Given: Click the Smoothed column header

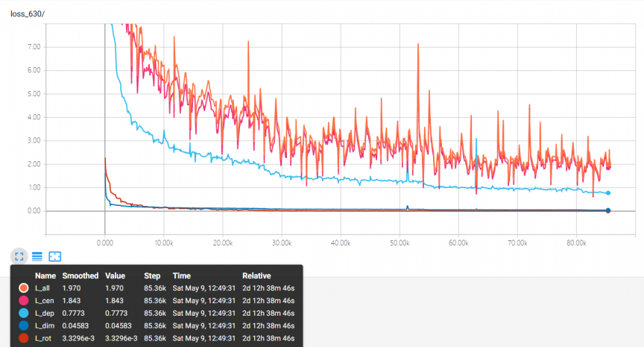Looking at the screenshot, I should [x=80, y=276].
